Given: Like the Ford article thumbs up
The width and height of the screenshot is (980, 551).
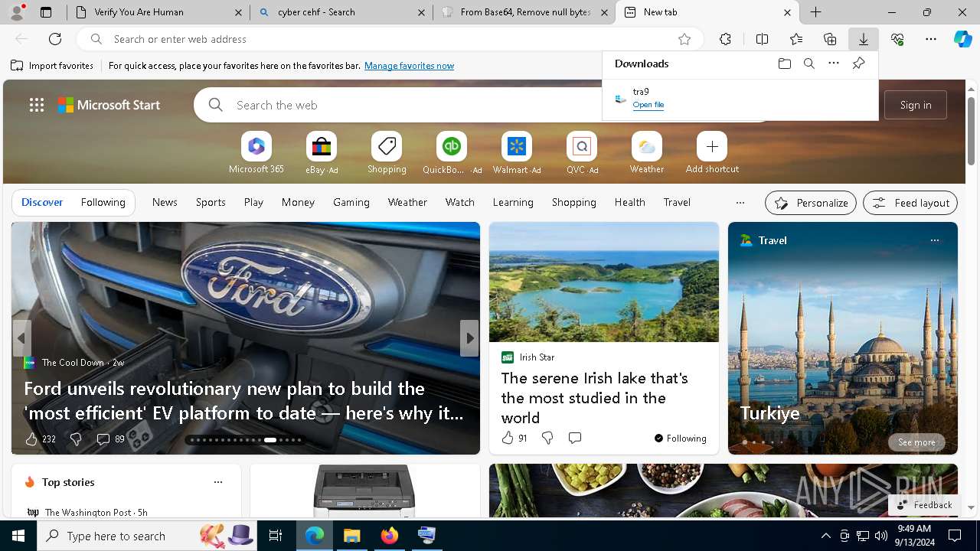Looking at the screenshot, I should click(x=31, y=439).
